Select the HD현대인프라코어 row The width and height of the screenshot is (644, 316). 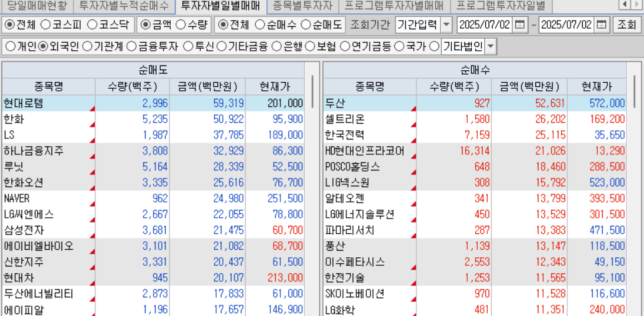point(475,151)
